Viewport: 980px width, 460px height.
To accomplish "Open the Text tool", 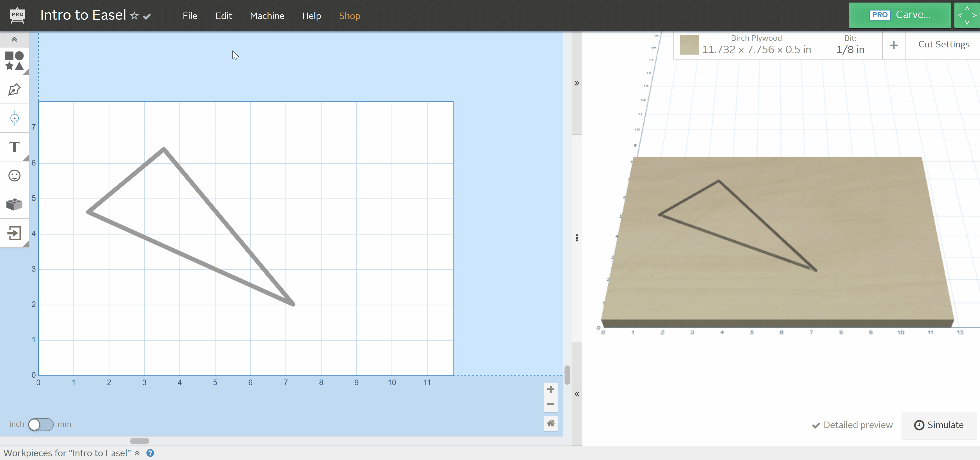I will point(14,147).
